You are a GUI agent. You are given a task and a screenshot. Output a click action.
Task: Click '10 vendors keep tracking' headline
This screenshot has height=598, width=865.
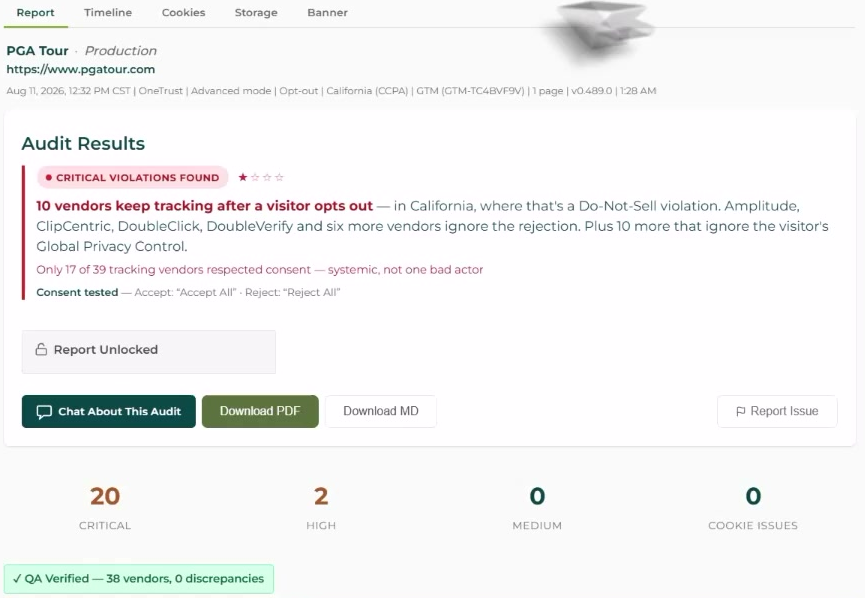tap(204, 206)
